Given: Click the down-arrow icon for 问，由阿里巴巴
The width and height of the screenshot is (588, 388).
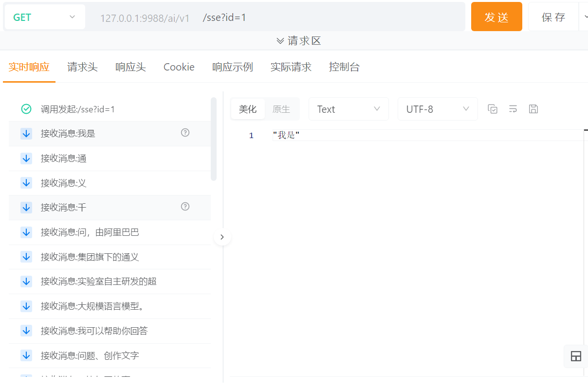Looking at the screenshot, I should (x=26, y=232).
